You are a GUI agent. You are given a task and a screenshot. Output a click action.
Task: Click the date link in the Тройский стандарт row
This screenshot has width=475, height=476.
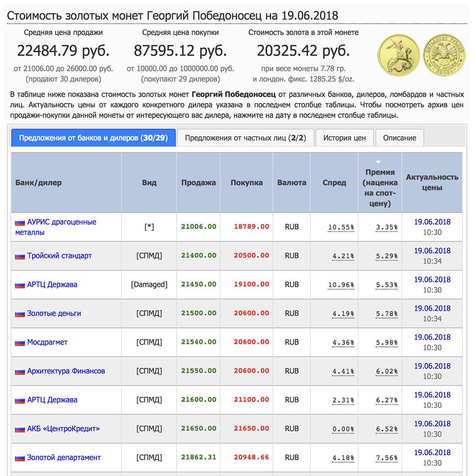[x=432, y=251]
